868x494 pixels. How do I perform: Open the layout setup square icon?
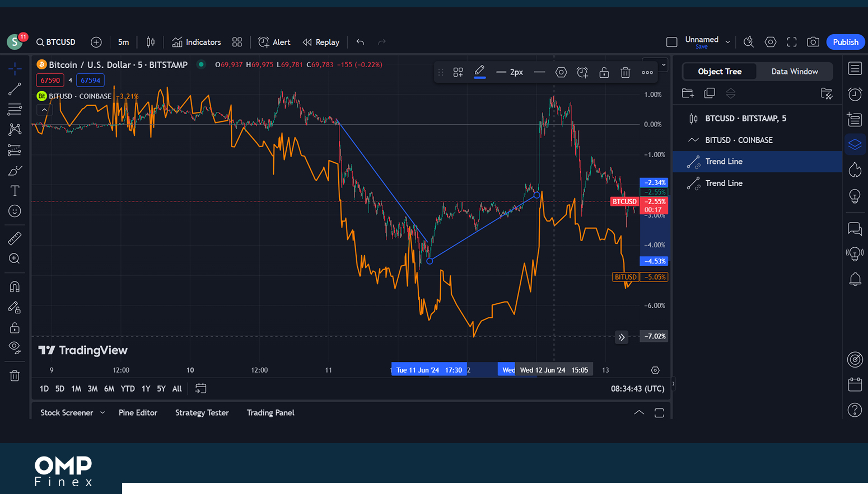(671, 42)
